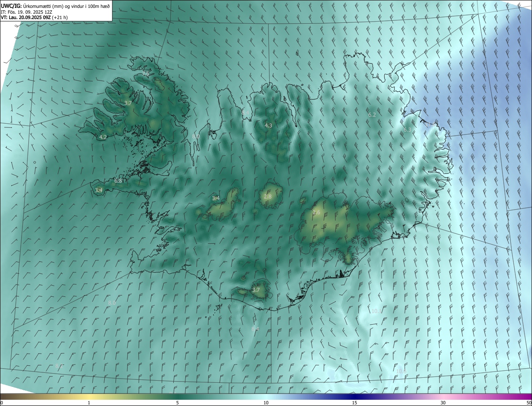Click the 10 tick label on the color scale
Screen dimensions: 532x406
[x=266, y=403]
